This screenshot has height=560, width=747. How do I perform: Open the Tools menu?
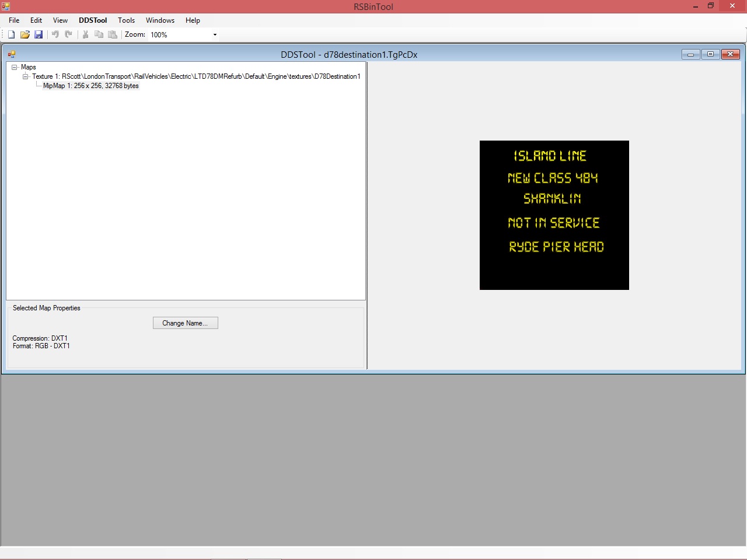(126, 20)
